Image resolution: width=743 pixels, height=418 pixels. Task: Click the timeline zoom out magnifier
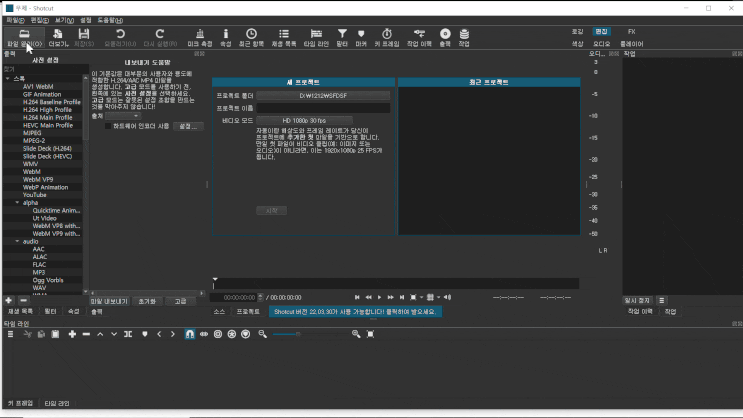[x=262, y=334]
